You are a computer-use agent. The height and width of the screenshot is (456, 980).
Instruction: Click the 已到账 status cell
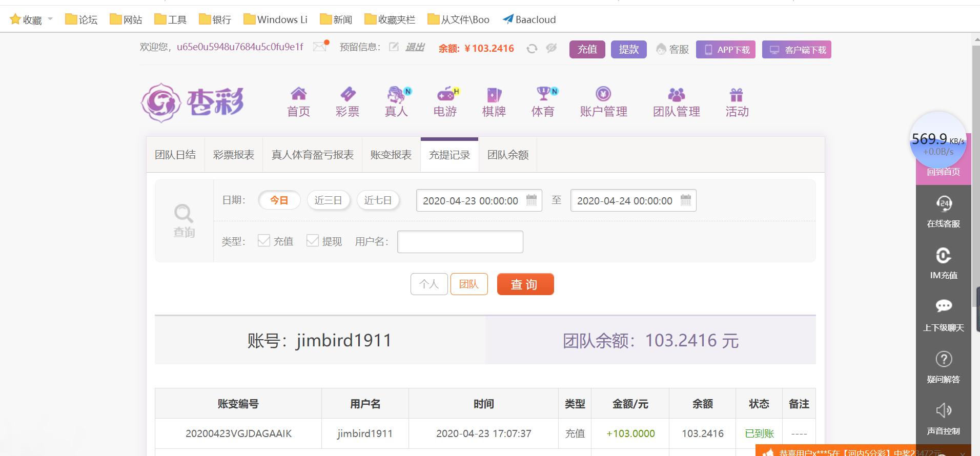coord(759,433)
